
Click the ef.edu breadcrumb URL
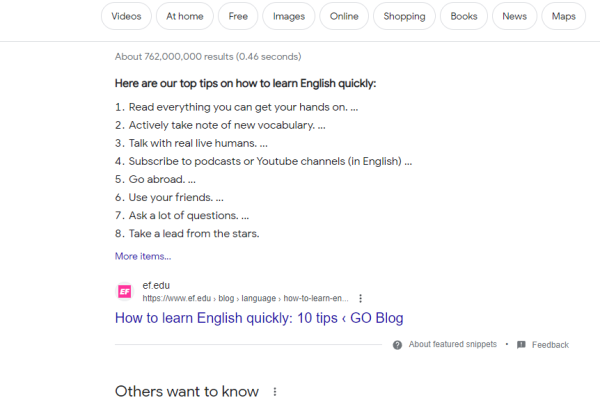(x=245, y=298)
